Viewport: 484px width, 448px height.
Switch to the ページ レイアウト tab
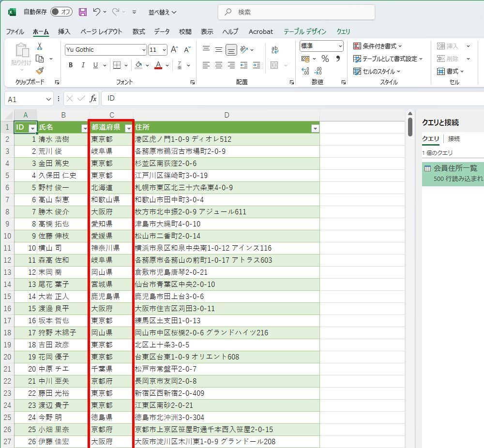click(101, 31)
